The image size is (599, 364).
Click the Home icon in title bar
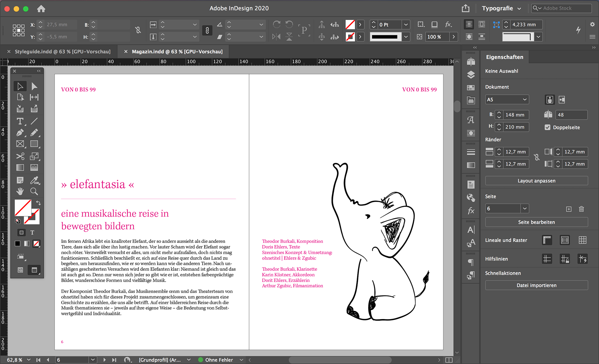[x=41, y=9]
